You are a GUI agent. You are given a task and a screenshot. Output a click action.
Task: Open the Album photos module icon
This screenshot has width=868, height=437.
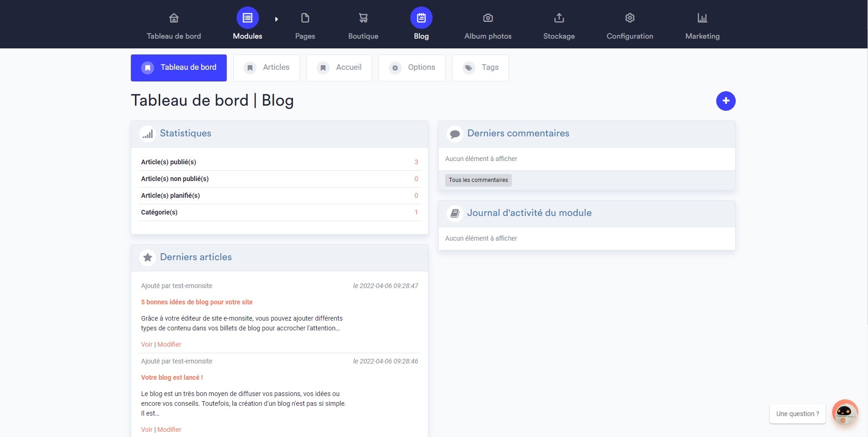(488, 17)
